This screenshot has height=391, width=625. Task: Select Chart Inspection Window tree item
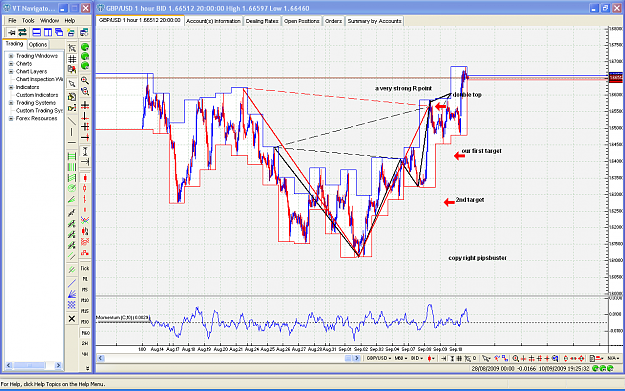click(x=39, y=79)
